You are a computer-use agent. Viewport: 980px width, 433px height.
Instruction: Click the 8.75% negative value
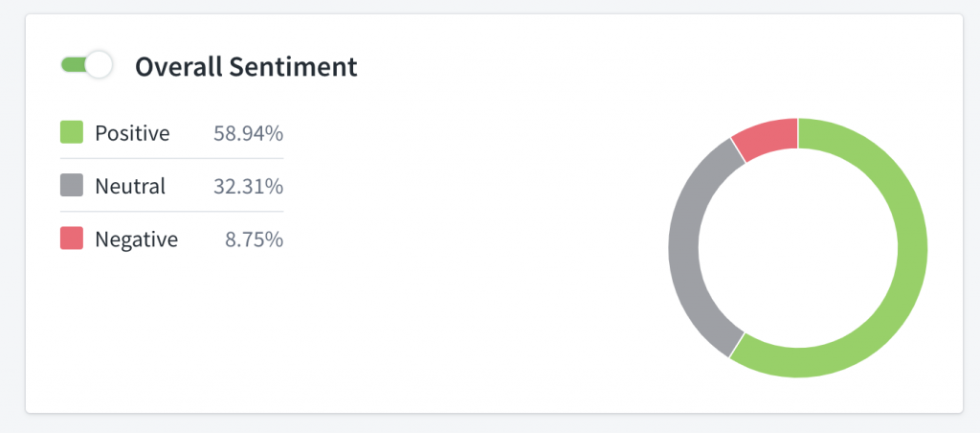pyautogui.click(x=254, y=239)
